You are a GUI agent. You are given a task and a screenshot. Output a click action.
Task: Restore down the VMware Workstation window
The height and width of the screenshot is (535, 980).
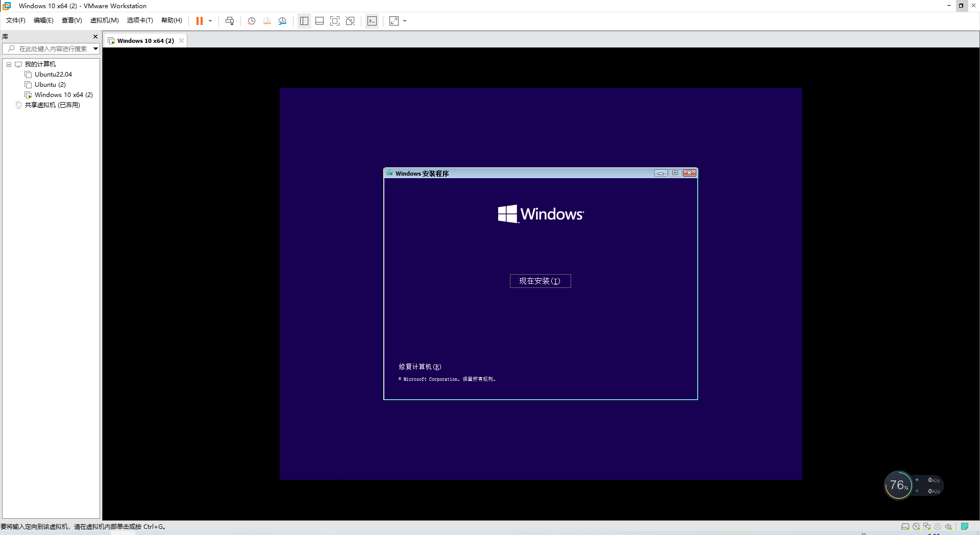961,6
